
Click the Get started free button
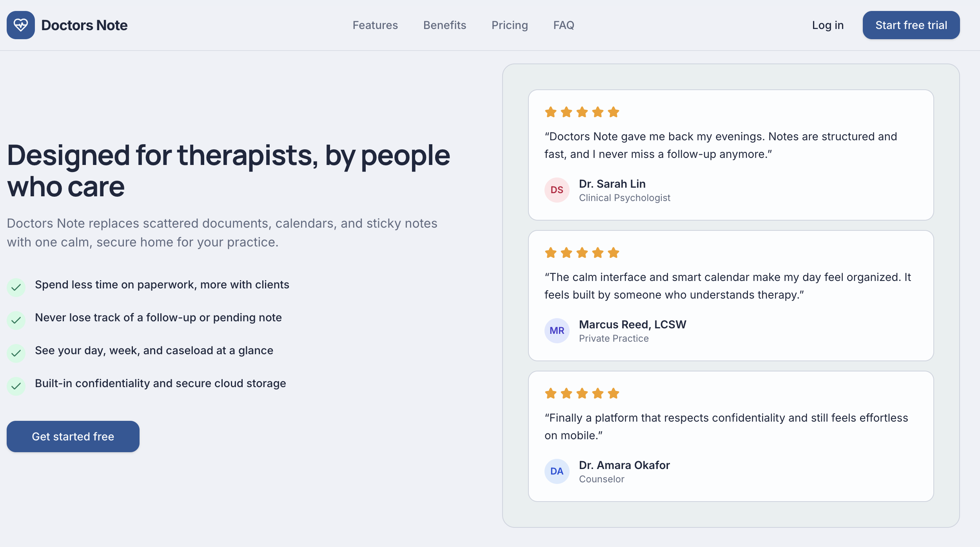[x=73, y=437]
